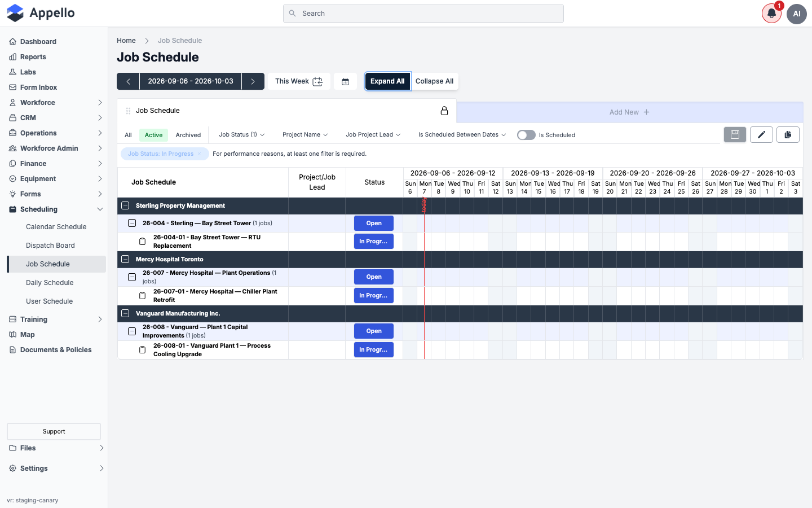Open the Project Name filter dropdown

(305, 135)
